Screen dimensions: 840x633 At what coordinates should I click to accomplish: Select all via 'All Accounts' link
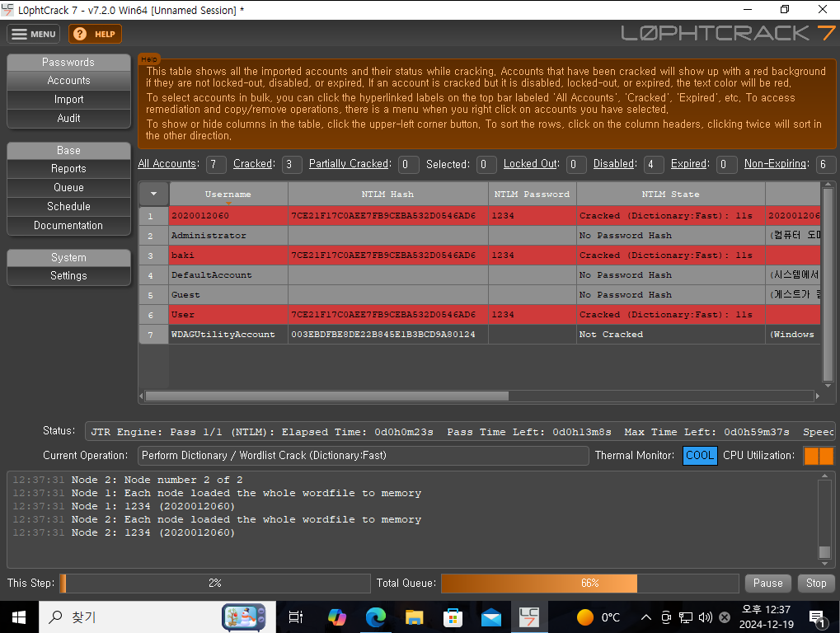coord(167,164)
